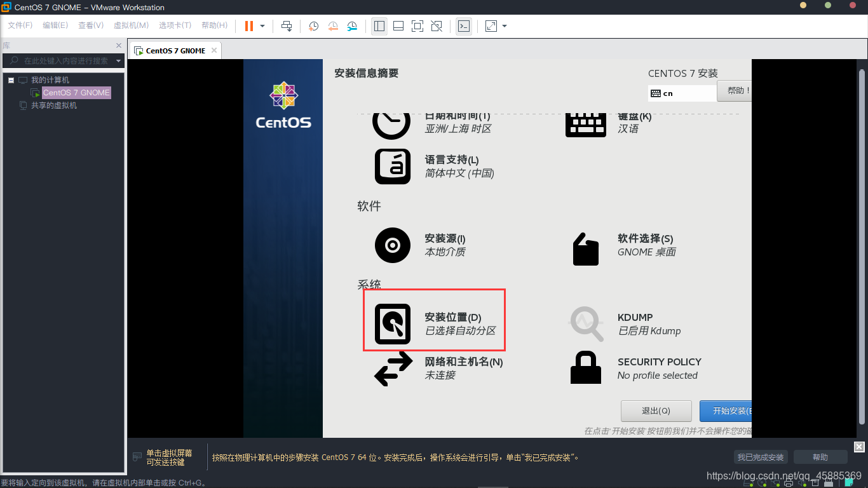Pause the virtual machine with the orange pause icon

[x=248, y=26]
